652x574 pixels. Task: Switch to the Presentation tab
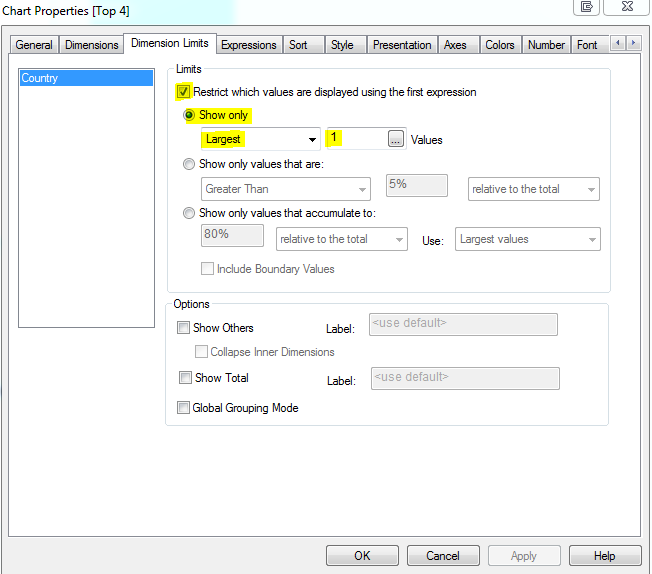point(402,45)
